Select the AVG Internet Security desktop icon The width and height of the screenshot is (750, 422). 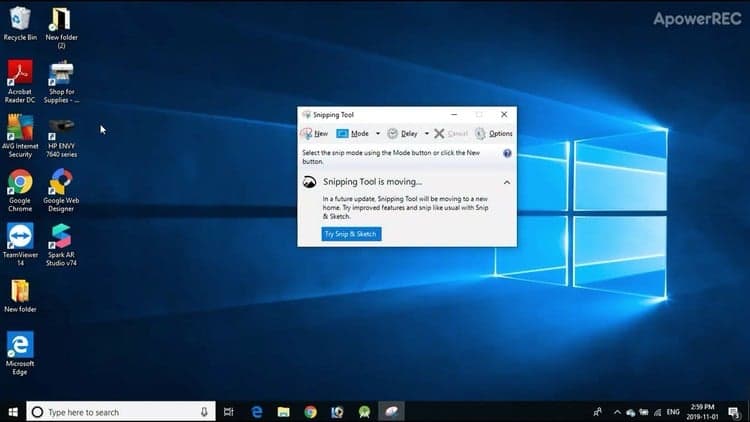(x=20, y=136)
